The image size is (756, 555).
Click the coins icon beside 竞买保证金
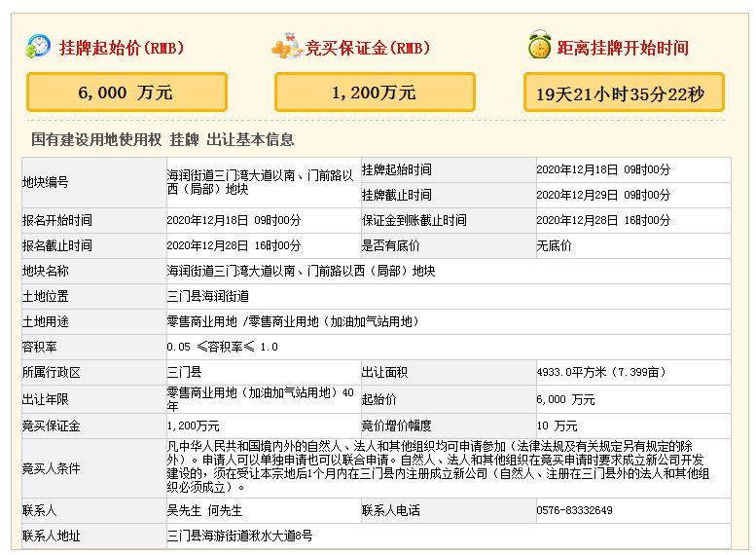pos(287,47)
